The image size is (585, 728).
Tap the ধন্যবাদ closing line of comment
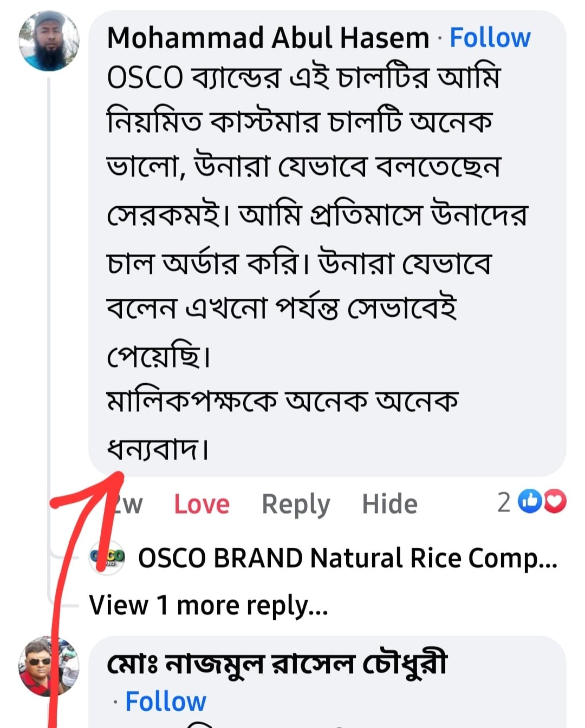point(158,449)
